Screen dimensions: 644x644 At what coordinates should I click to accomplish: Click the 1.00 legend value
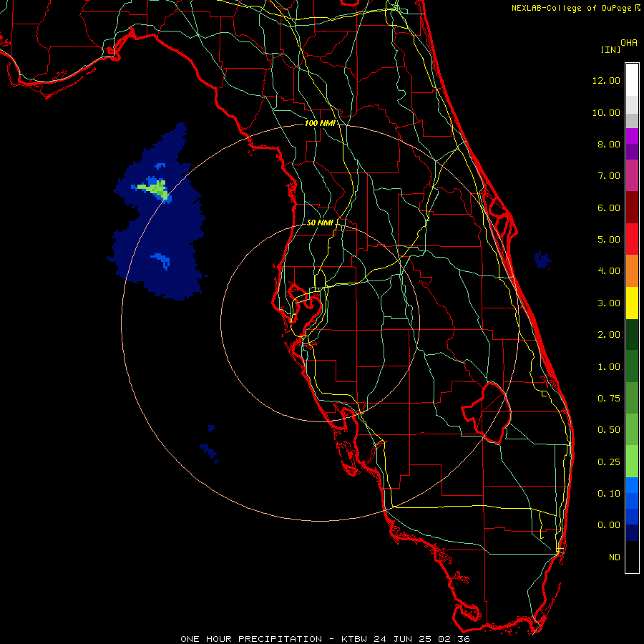[x=609, y=367]
